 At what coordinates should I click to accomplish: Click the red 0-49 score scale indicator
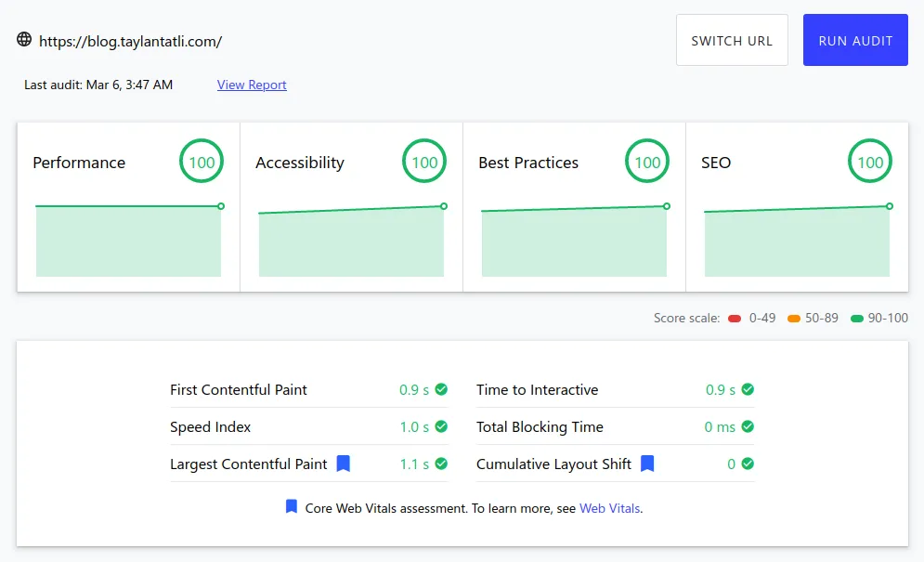coord(735,318)
